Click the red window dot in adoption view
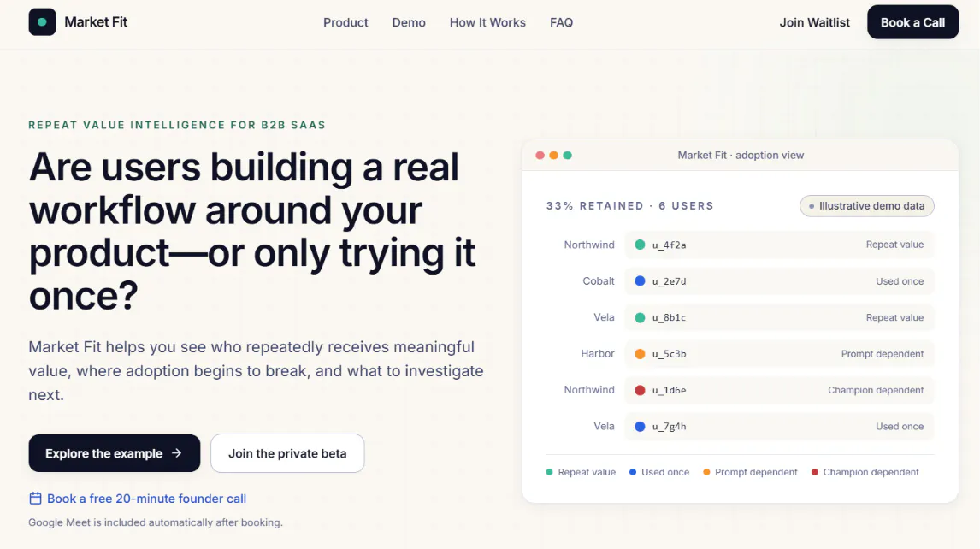The image size is (980, 549). click(540, 155)
